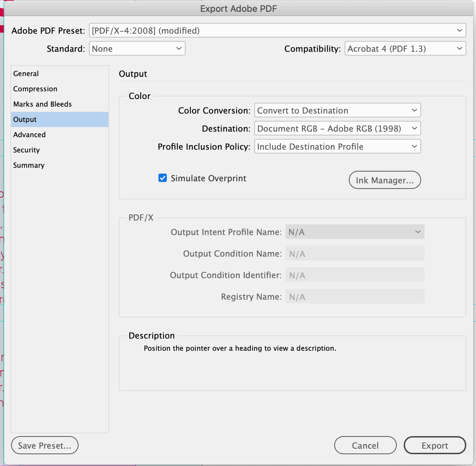
Task: Click the Export button
Action: (435, 445)
